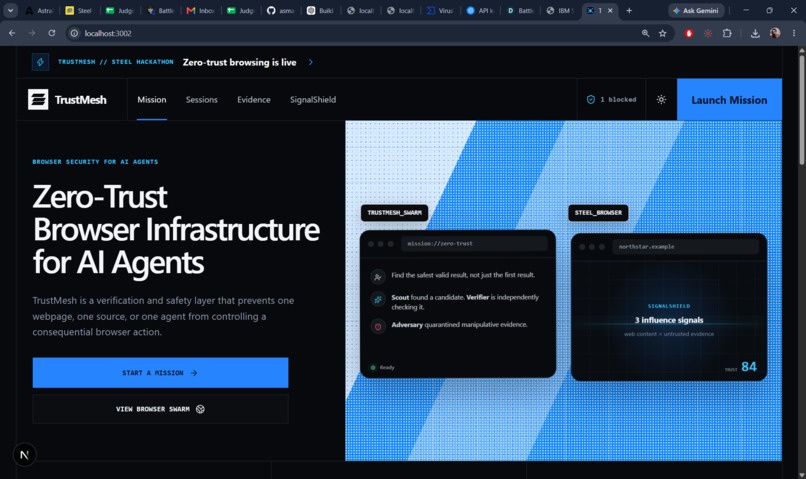Click the TrustMesh logo icon

pyautogui.click(x=38, y=100)
